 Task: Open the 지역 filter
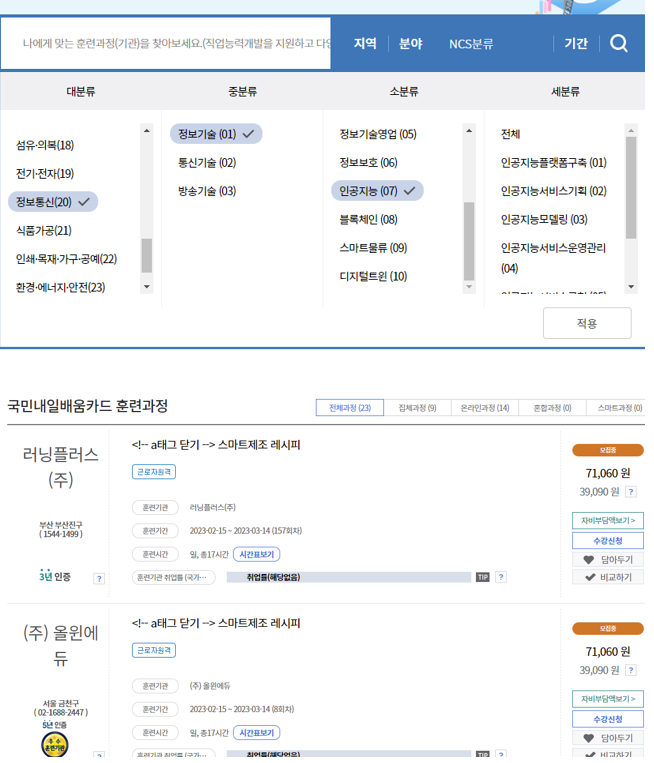click(x=365, y=43)
